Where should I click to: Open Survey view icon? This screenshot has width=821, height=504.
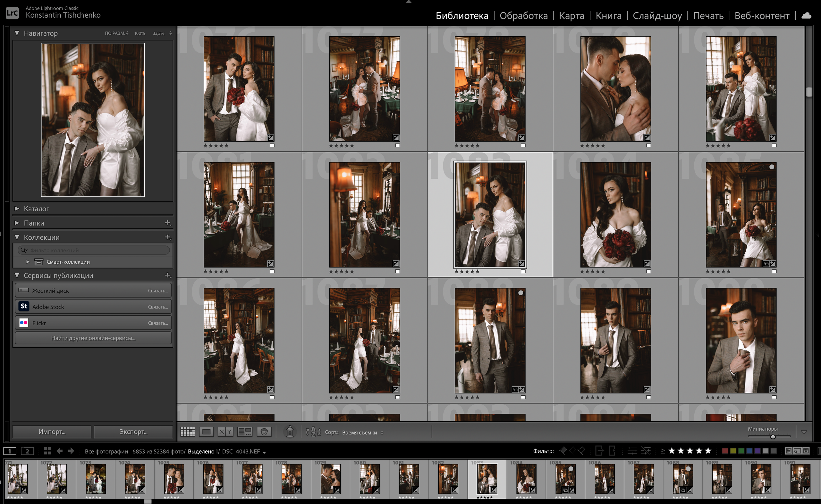[244, 432]
